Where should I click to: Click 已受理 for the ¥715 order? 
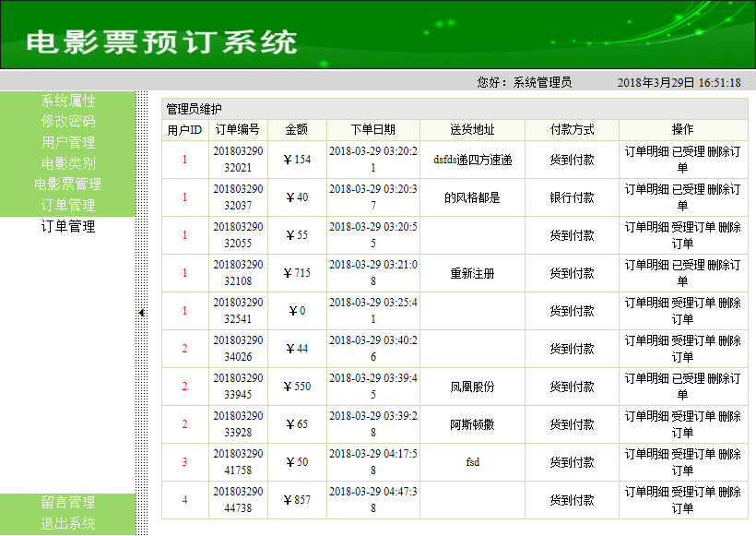coord(688,265)
